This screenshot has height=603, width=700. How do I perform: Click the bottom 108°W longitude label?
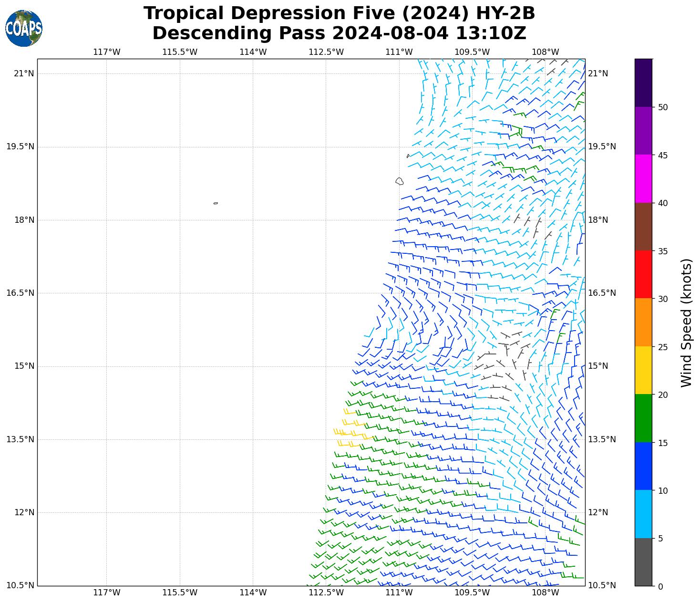(x=545, y=593)
